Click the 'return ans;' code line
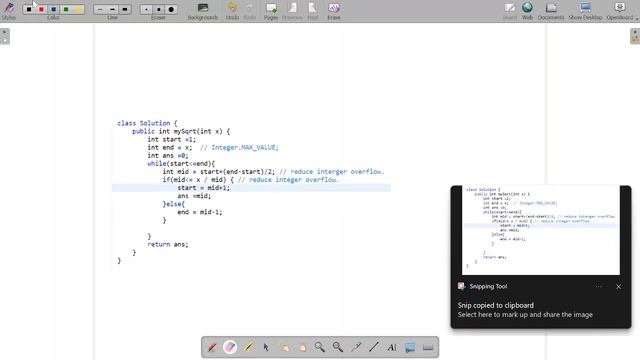This screenshot has height=360, width=640. pos(168,244)
